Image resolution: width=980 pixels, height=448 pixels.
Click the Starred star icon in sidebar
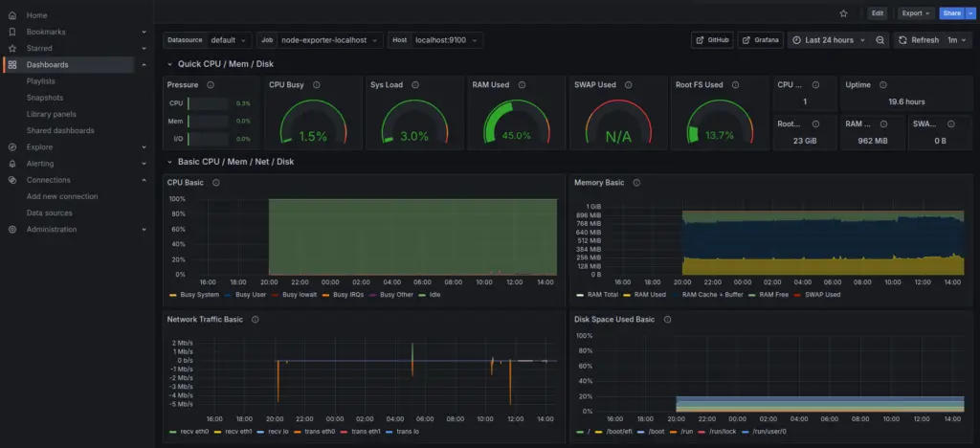tap(12, 48)
